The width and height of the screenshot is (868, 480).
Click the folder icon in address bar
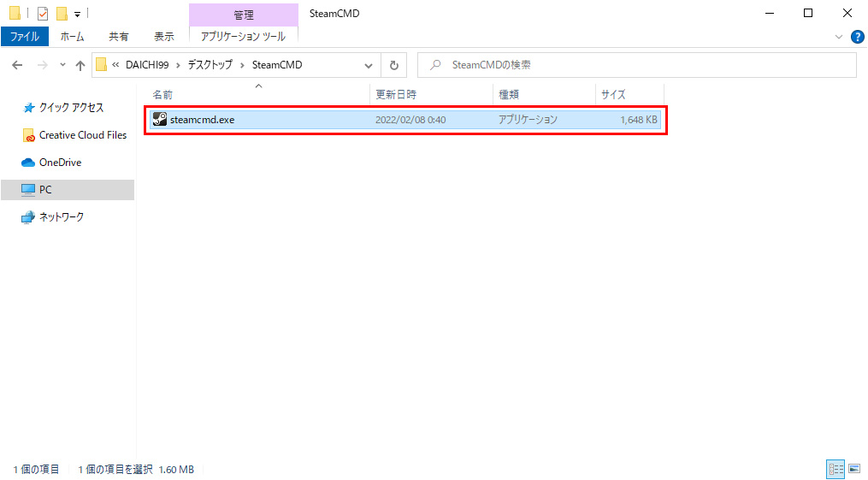click(x=101, y=65)
